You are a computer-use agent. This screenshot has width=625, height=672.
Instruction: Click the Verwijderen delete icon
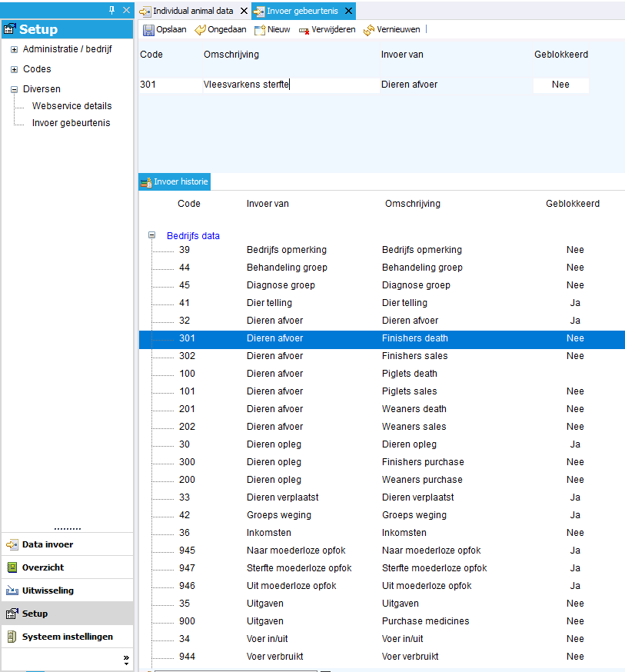pos(304,31)
